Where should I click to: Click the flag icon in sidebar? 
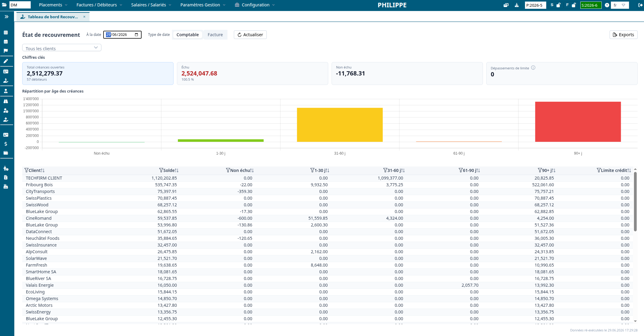click(x=6, y=51)
